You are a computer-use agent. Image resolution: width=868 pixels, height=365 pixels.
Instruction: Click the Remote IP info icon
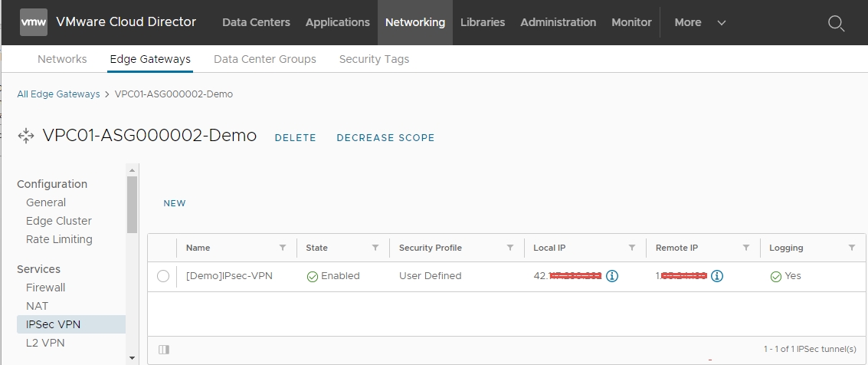tap(717, 276)
